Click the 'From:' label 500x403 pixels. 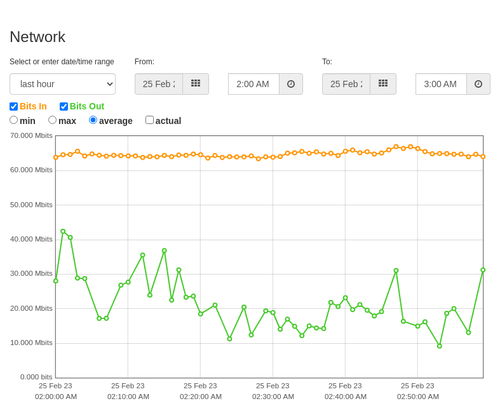(x=144, y=62)
